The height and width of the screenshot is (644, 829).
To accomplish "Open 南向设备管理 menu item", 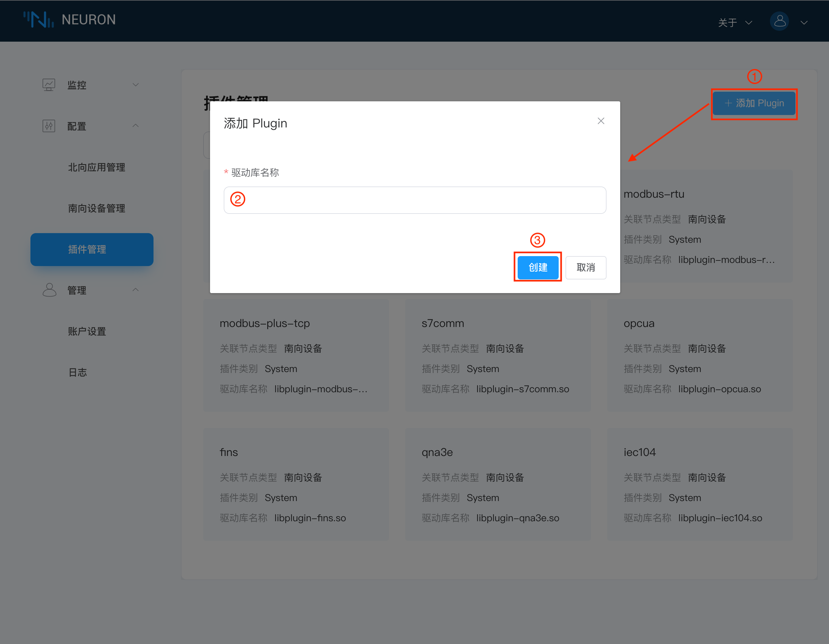I will (96, 208).
